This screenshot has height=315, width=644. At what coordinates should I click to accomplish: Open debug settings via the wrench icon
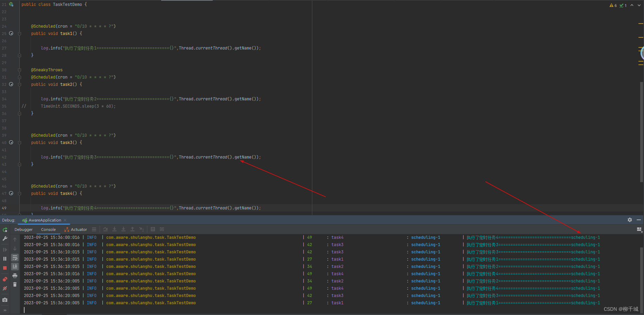click(5, 238)
